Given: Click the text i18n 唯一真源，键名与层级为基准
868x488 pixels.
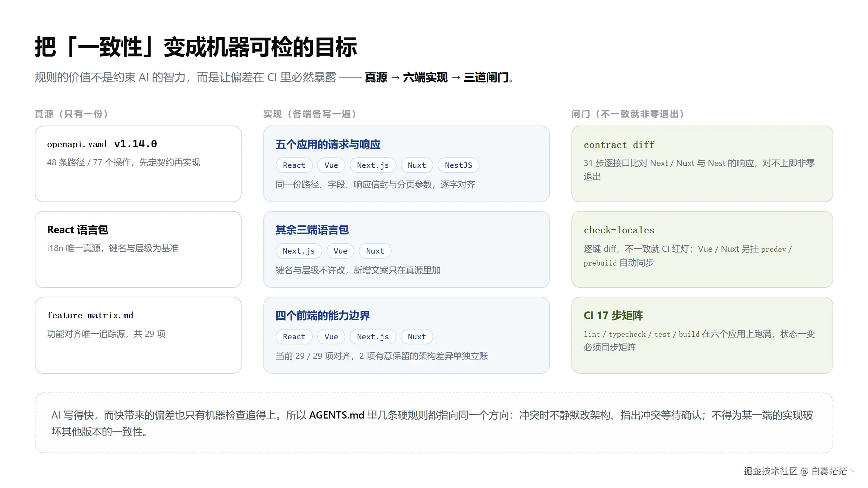Looking at the screenshot, I should (x=113, y=248).
